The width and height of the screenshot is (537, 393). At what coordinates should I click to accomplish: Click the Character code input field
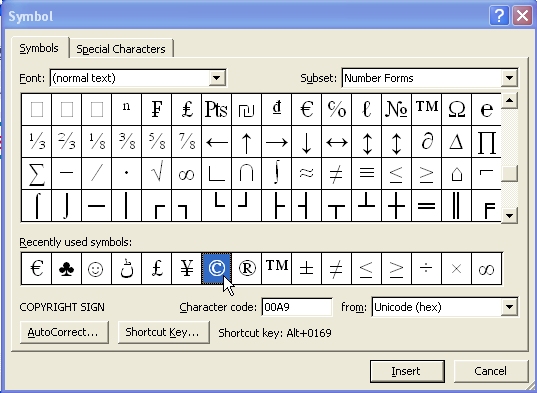click(297, 307)
